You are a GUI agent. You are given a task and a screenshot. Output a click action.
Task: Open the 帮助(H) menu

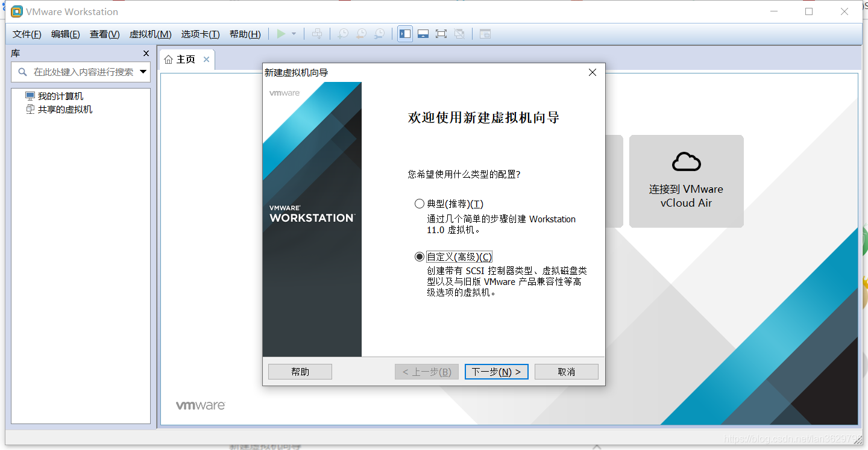[245, 34]
